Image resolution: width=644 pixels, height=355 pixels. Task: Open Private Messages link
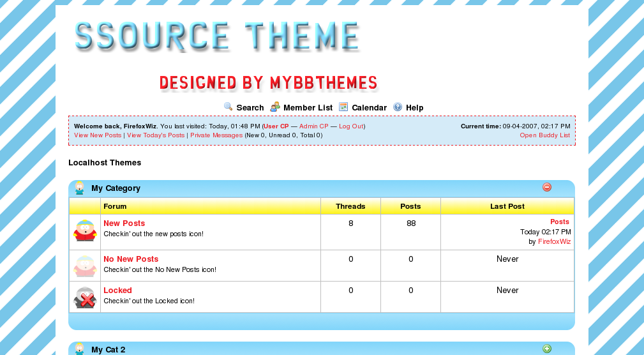pos(216,135)
